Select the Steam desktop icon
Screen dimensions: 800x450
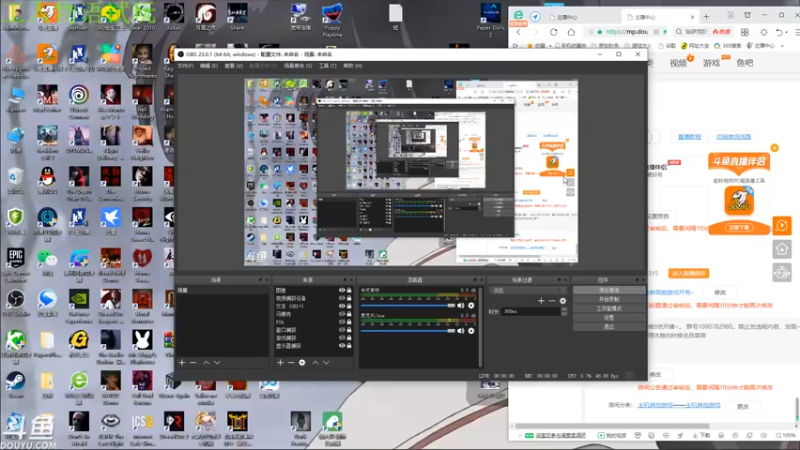coord(15,385)
